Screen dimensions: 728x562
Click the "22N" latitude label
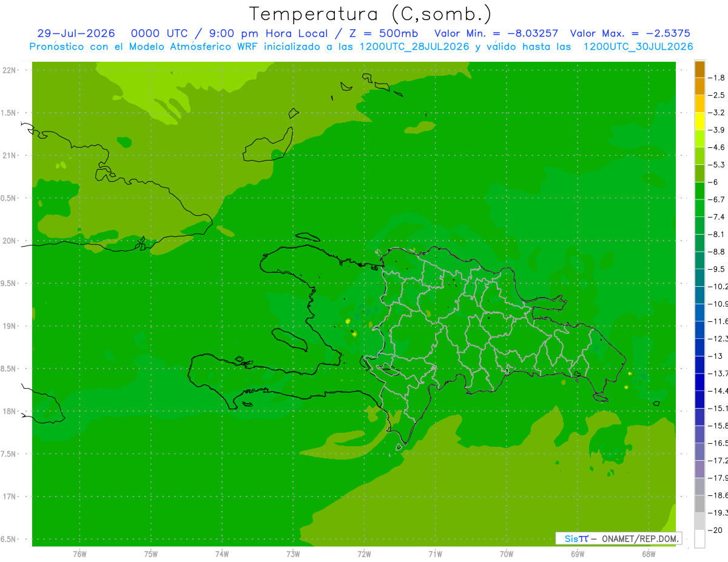point(10,70)
